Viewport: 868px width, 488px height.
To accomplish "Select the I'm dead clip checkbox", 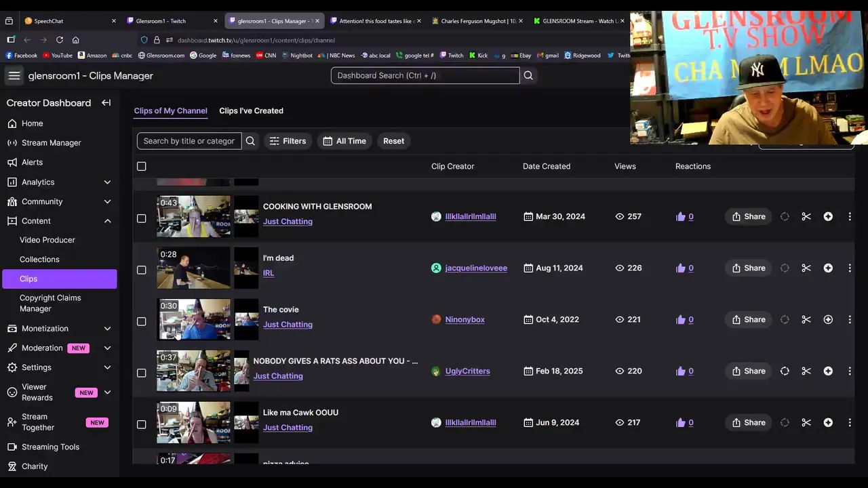I will coord(141,270).
